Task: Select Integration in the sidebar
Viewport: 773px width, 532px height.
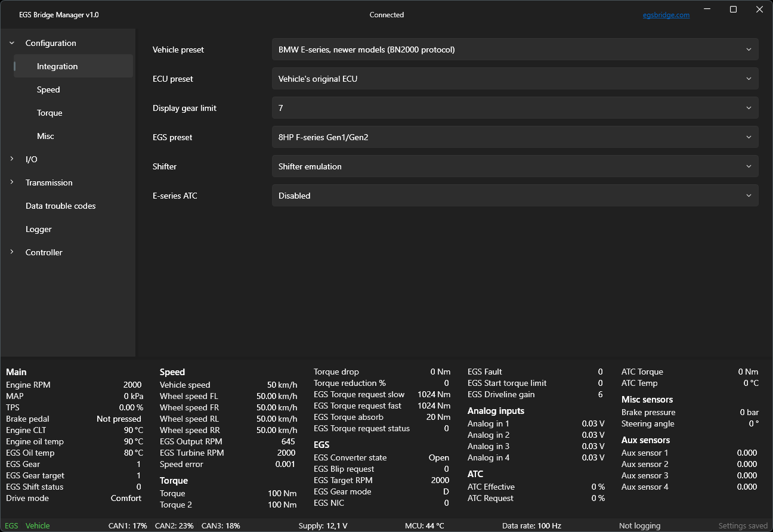Action: click(73, 66)
